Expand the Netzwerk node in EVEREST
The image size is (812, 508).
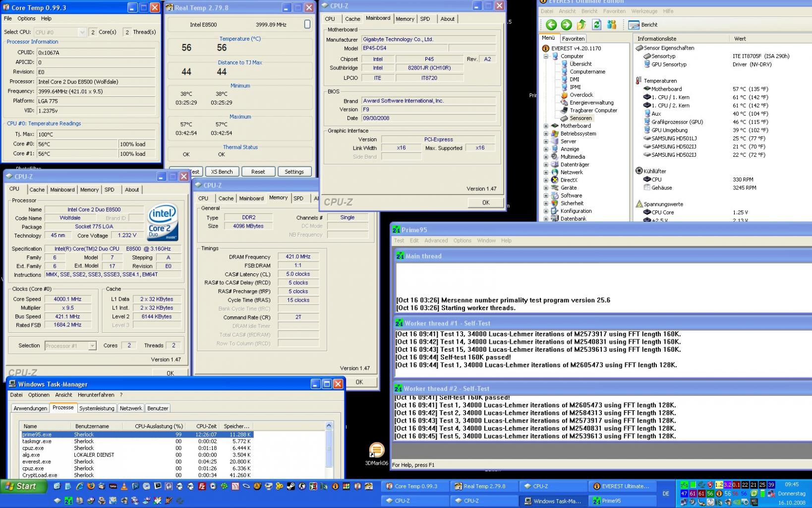[546, 173]
